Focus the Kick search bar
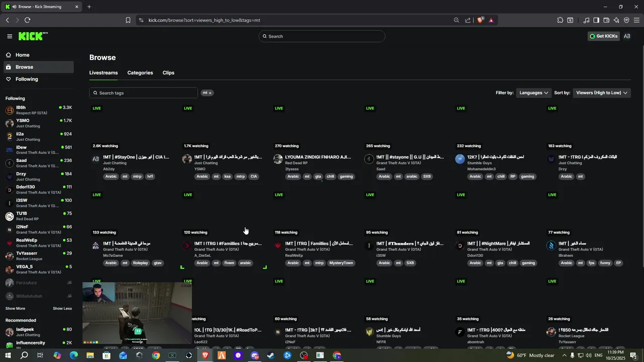Image resolution: width=644 pixels, height=362 pixels. (x=322, y=36)
